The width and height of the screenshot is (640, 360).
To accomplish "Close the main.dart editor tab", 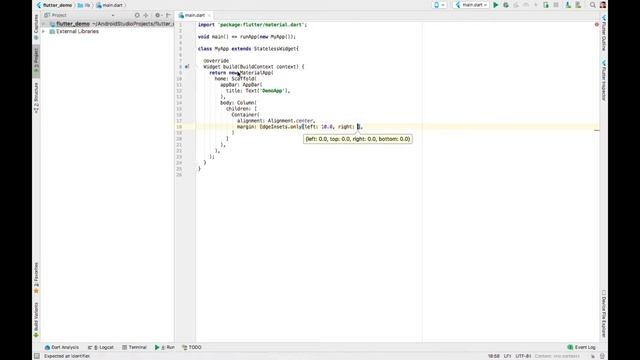I will [x=209, y=16].
